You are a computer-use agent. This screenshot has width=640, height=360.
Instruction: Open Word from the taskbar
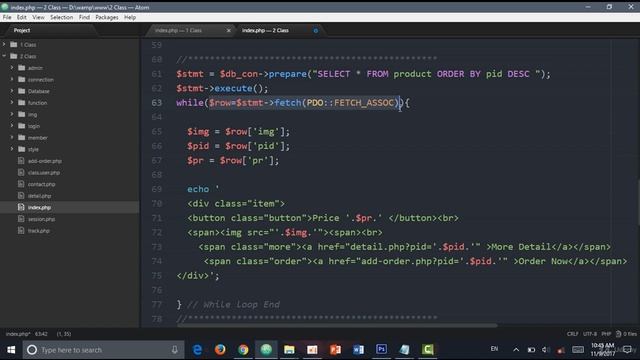[x=358, y=350]
